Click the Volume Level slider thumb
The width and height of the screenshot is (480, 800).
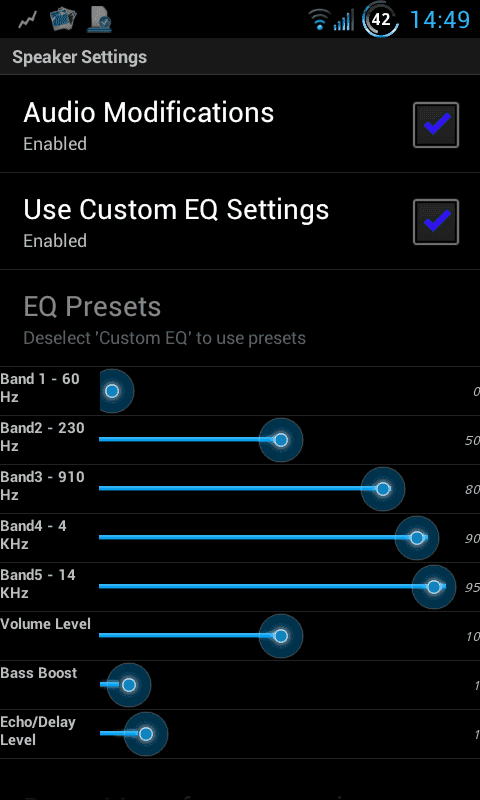(281, 636)
